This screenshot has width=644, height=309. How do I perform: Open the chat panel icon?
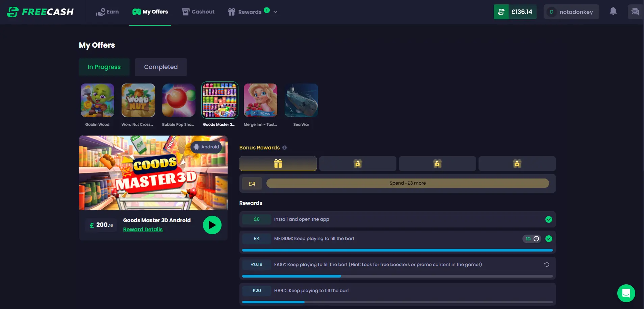pos(635,12)
